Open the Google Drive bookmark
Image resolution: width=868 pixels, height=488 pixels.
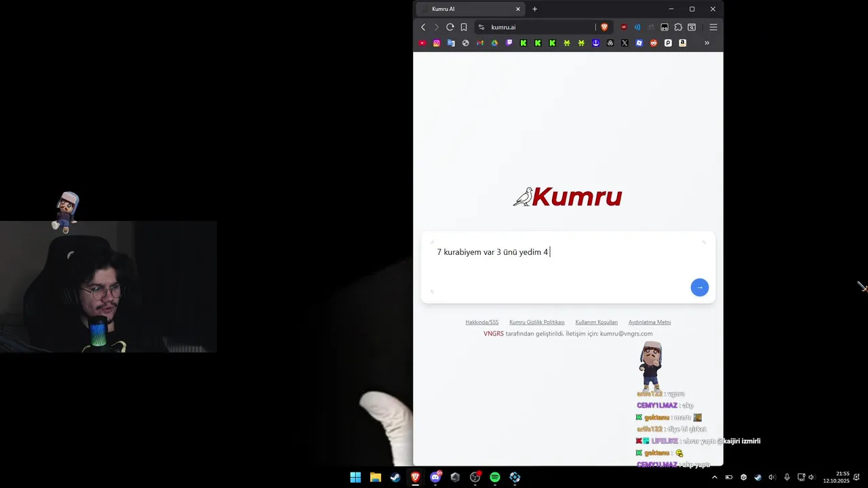(x=494, y=43)
